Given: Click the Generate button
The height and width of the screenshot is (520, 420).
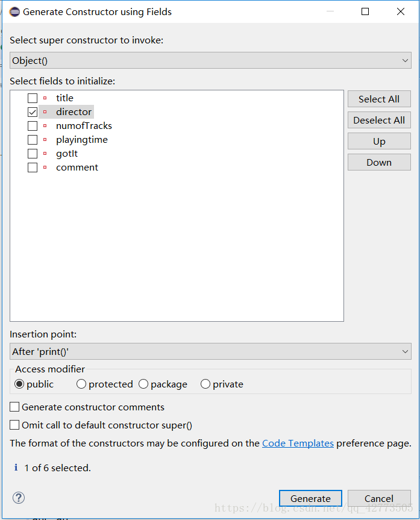Looking at the screenshot, I should tap(310, 498).
